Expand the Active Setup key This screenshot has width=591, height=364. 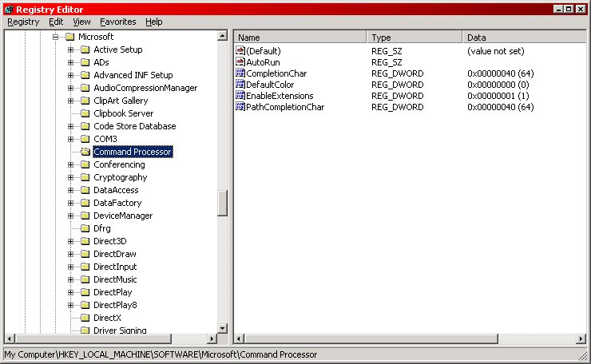tap(70, 49)
